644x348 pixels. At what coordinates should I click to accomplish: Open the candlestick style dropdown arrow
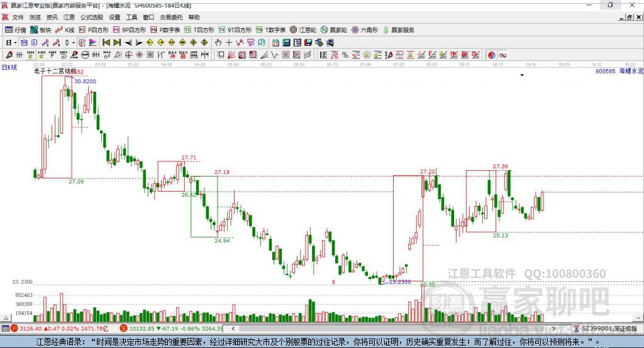click(x=74, y=43)
